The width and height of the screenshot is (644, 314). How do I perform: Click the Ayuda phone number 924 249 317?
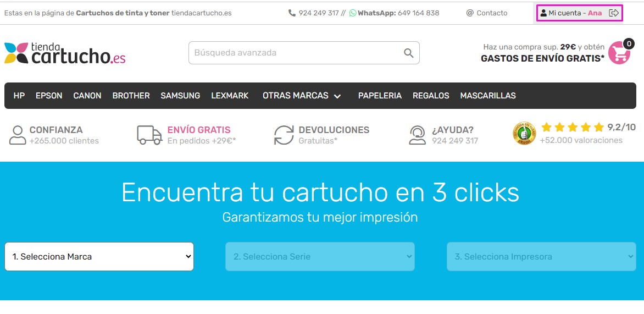pyautogui.click(x=454, y=141)
